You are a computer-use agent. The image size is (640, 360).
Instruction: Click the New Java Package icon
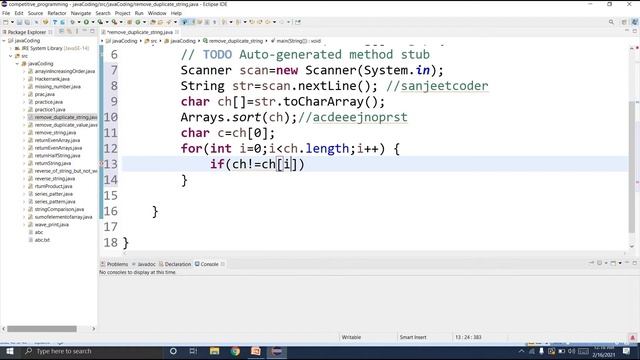tap(129, 22)
